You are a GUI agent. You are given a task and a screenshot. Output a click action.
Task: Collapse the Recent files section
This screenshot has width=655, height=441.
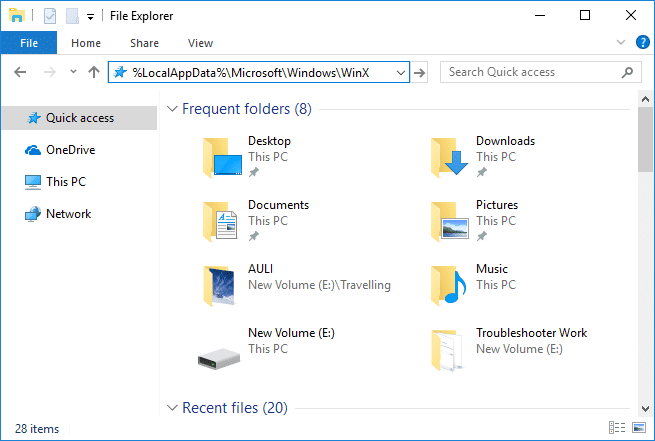coord(172,408)
